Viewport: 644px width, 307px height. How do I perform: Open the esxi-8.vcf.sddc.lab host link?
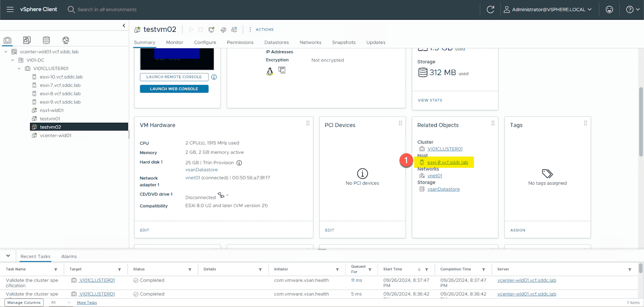coord(447,162)
